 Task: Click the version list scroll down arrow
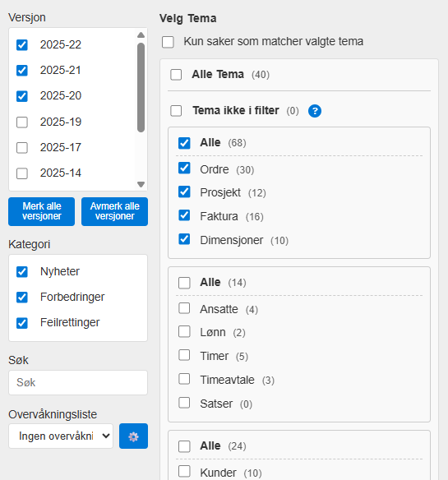coord(141,184)
